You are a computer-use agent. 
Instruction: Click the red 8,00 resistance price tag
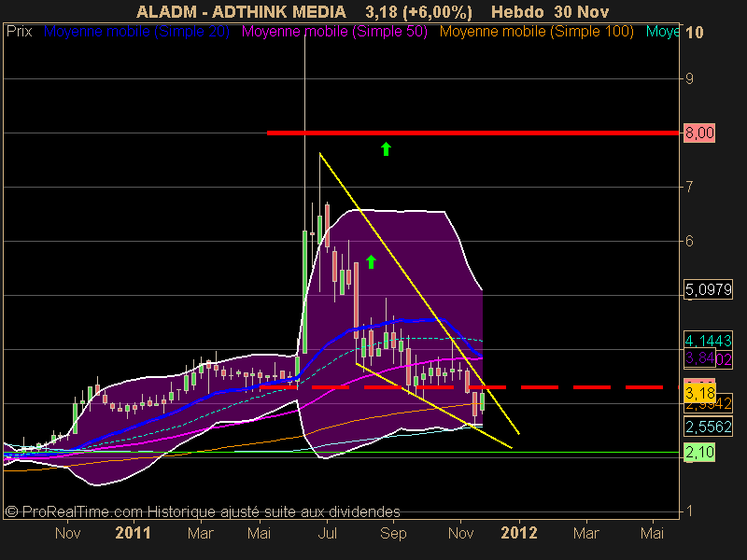pos(698,133)
